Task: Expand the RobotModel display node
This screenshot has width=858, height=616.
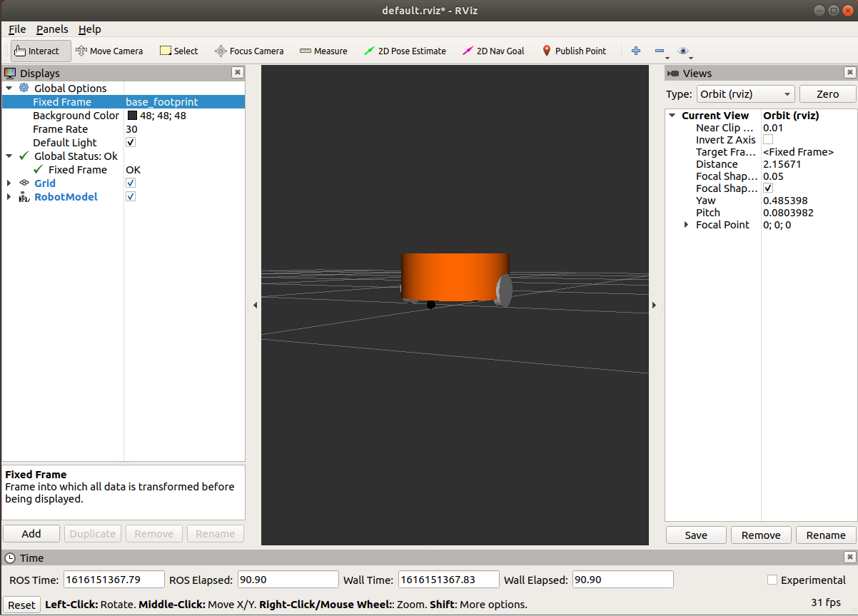Action: [x=9, y=196]
